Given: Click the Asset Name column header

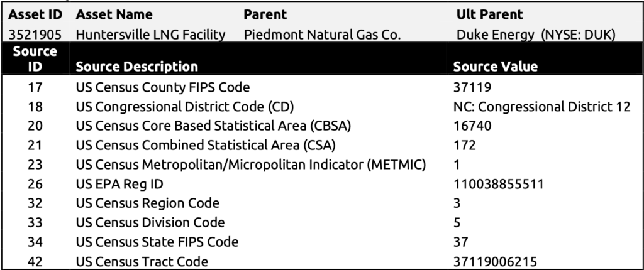Looking at the screenshot, I should point(114,14).
